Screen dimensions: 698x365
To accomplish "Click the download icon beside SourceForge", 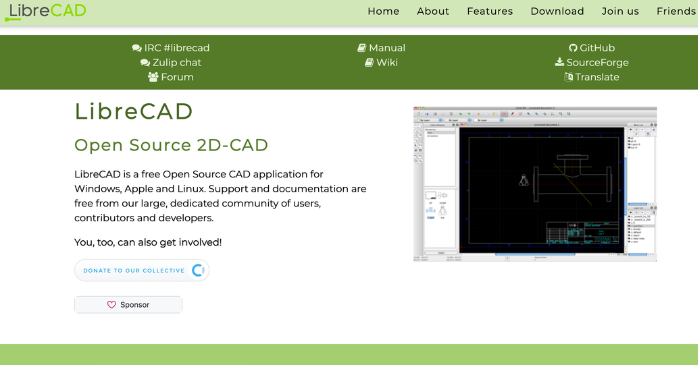I will click(560, 62).
